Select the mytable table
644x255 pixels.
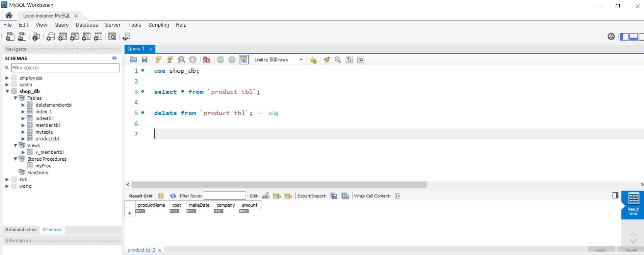pos(44,132)
